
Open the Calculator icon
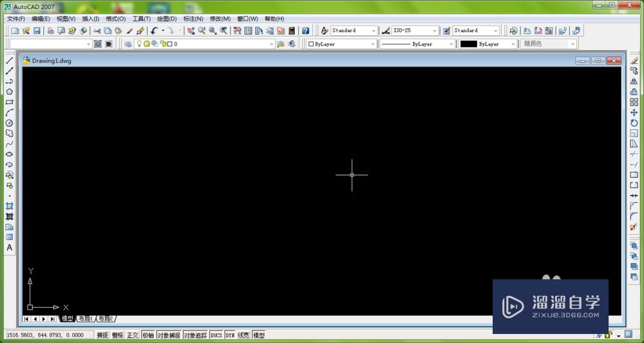coord(292,30)
